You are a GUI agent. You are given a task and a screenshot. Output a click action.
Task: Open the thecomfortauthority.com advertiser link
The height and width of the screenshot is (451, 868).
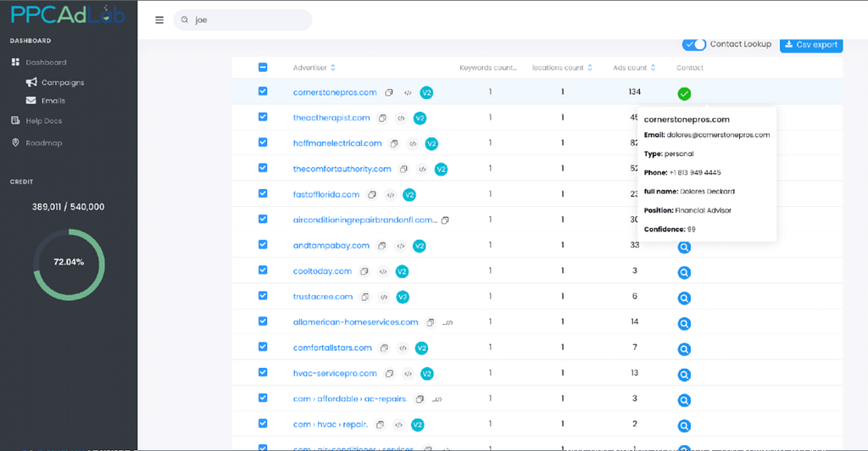342,169
